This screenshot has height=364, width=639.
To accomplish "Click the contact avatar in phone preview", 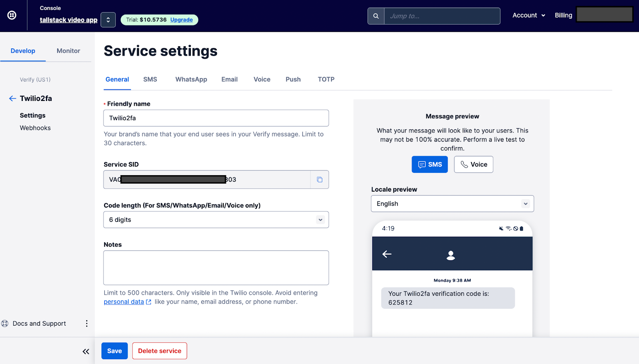I will (451, 255).
